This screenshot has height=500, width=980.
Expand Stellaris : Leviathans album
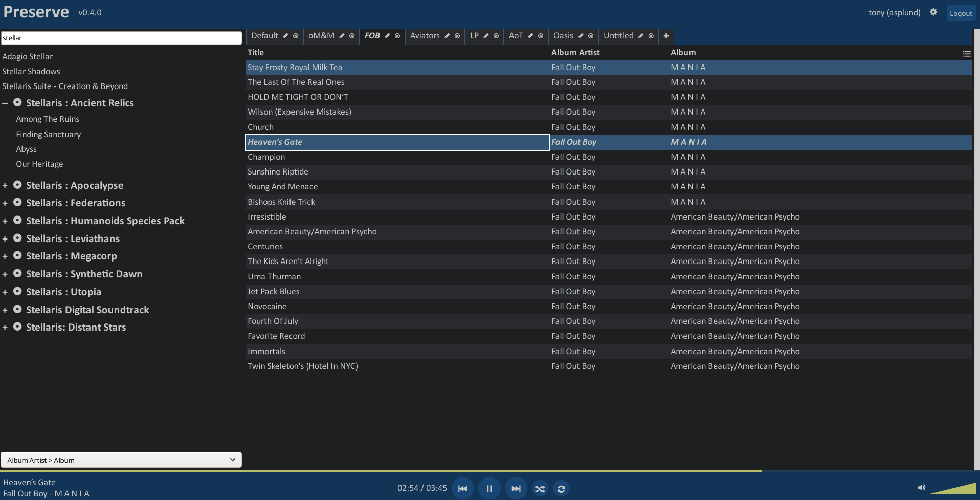point(5,239)
